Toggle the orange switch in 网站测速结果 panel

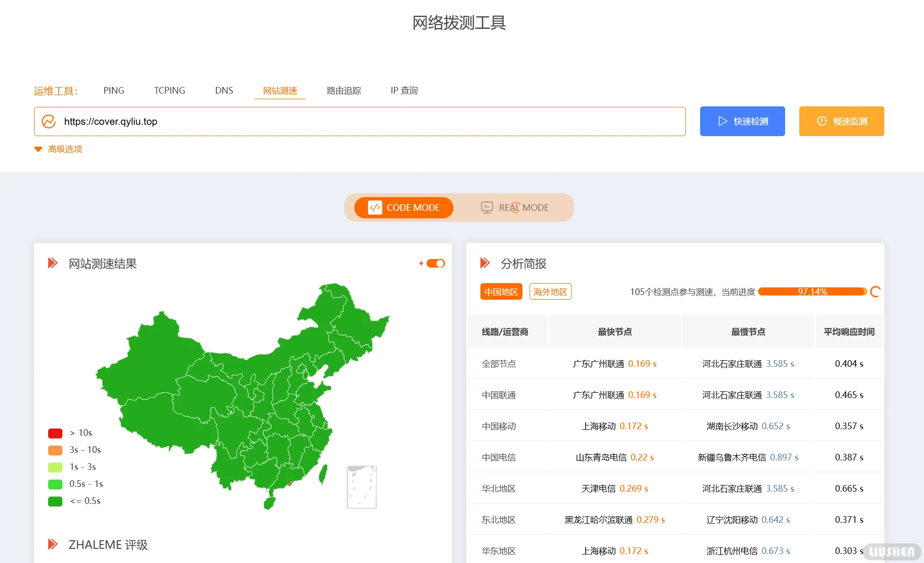click(x=436, y=263)
